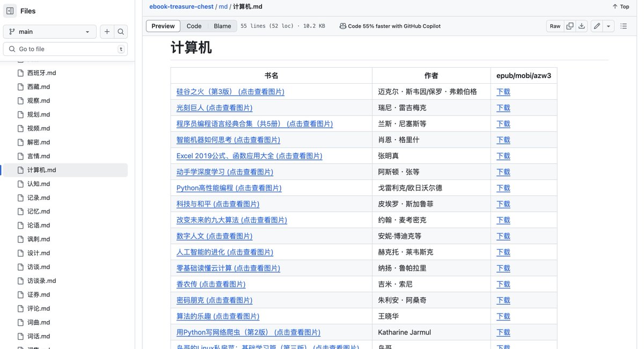Screen dimensions: 644x349
Task: Click the Raw button
Action: tap(554, 25)
